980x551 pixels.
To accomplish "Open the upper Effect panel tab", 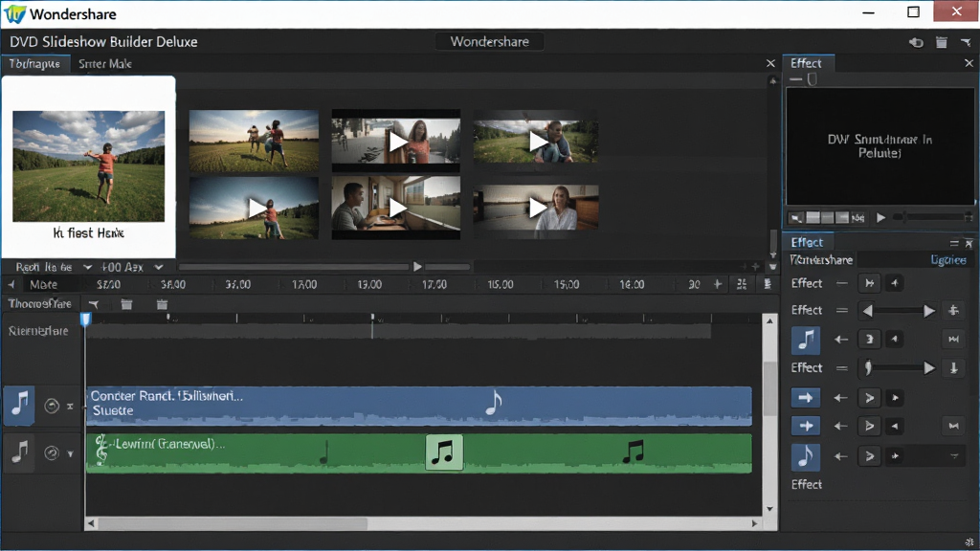I will 806,63.
